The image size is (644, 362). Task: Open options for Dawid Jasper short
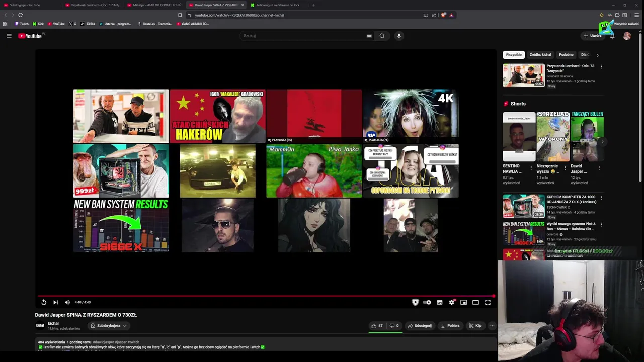(599, 168)
